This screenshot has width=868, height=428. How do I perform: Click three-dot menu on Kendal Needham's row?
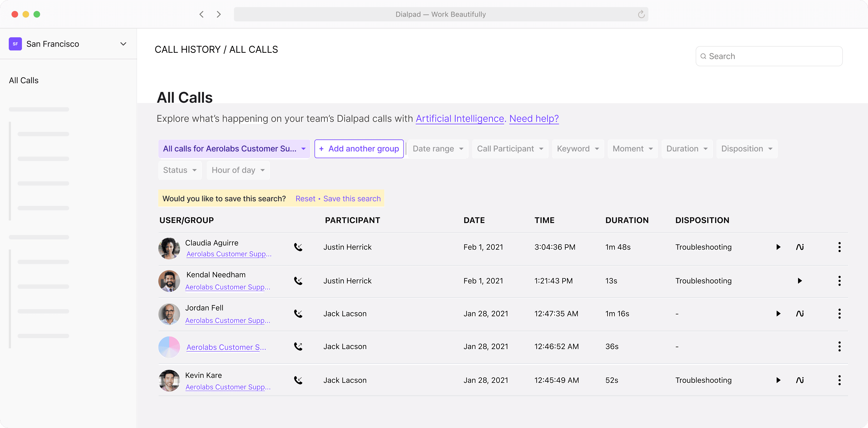(x=839, y=281)
